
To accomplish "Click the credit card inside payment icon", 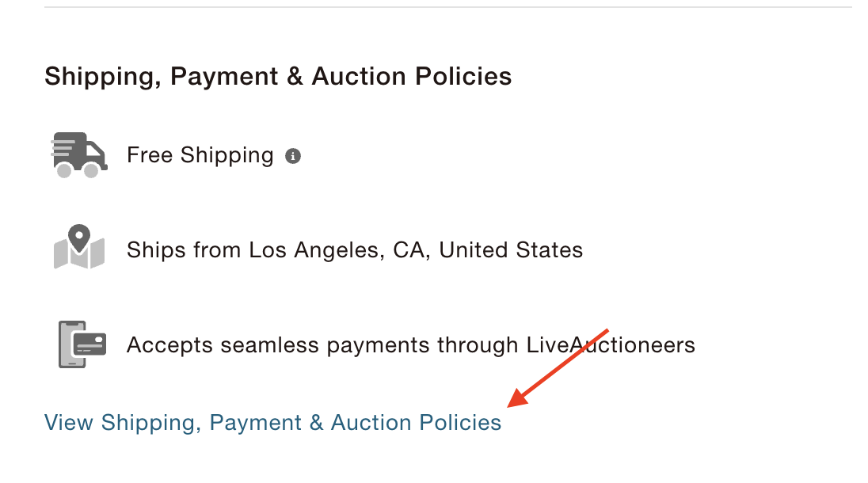I will coord(89,345).
